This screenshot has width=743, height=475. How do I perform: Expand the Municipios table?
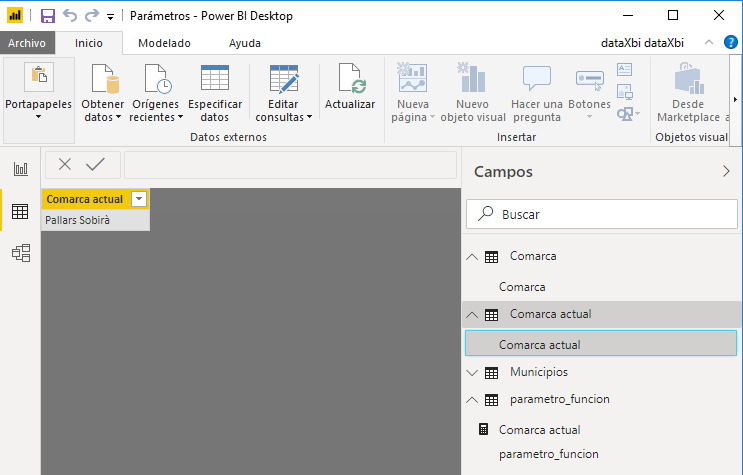pos(472,372)
